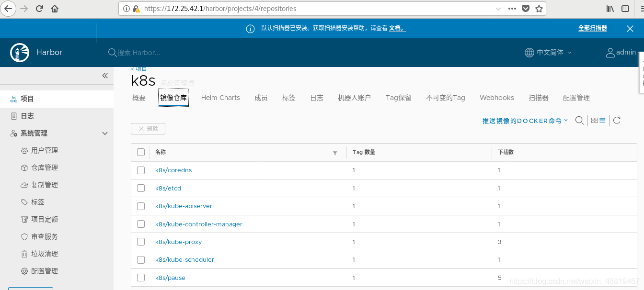Dismiss the scanner notification banner
Screen dimensions: 644x290
[x=630, y=29]
